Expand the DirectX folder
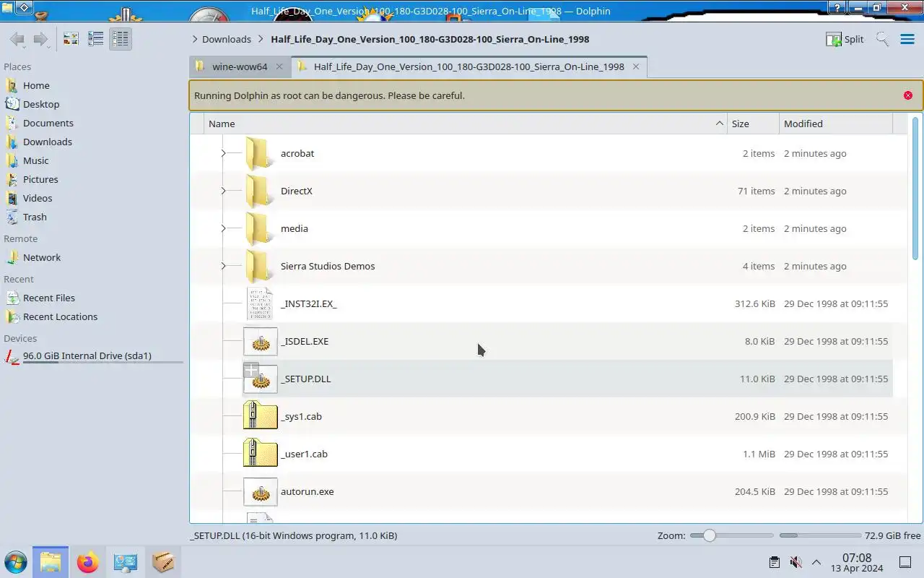This screenshot has width=924, height=578. 223,191
